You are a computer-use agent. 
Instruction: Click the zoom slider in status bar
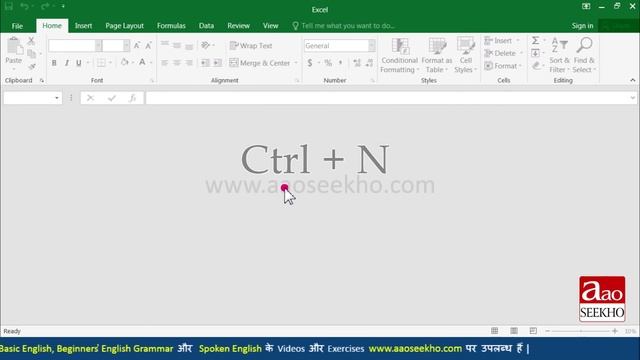click(x=581, y=331)
